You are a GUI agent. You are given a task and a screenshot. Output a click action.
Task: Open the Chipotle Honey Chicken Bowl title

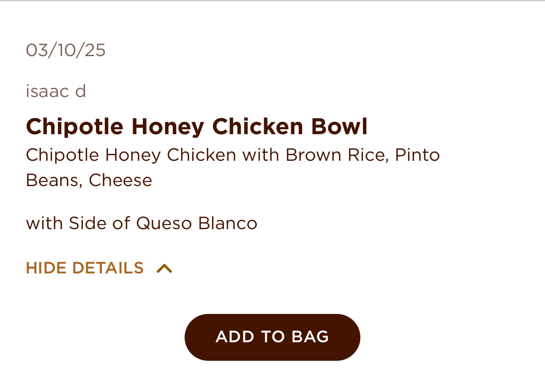click(196, 126)
